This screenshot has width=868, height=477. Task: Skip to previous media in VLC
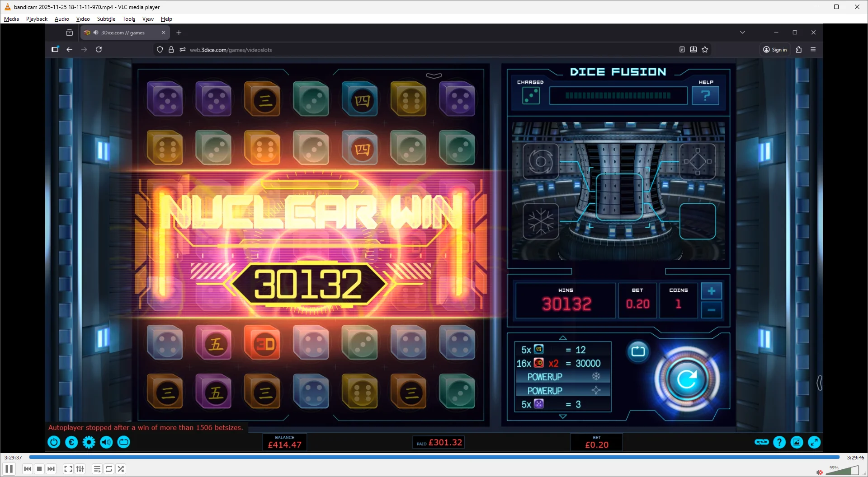(28, 469)
